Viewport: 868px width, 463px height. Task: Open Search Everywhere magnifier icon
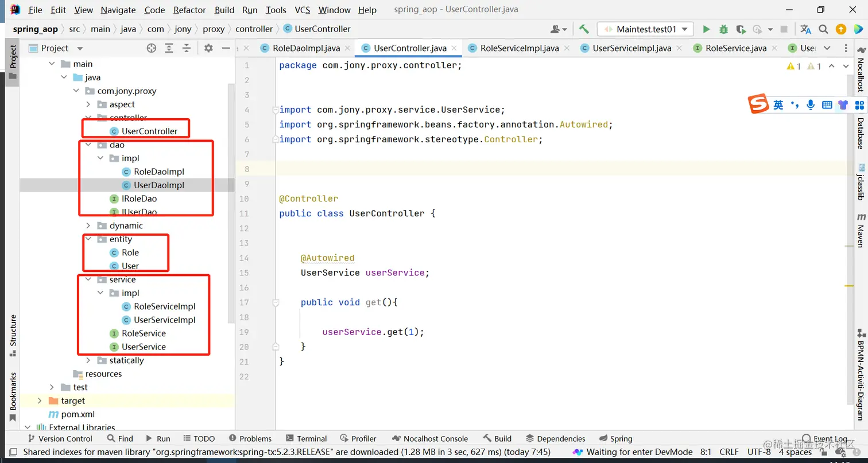point(823,29)
